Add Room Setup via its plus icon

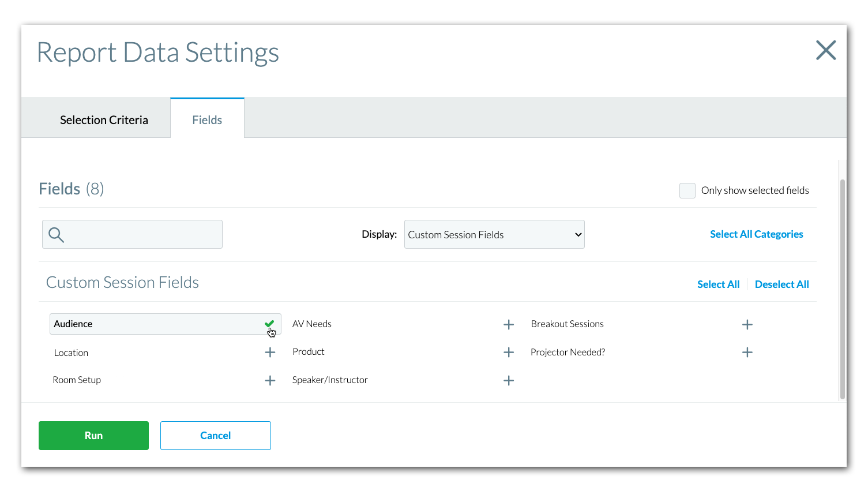(269, 380)
